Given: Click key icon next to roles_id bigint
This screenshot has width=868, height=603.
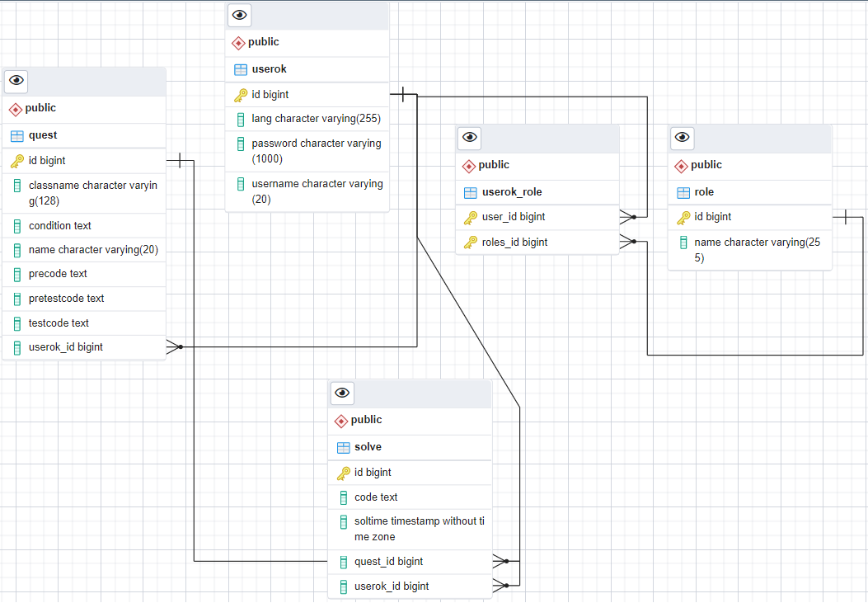Looking at the screenshot, I should (x=471, y=243).
